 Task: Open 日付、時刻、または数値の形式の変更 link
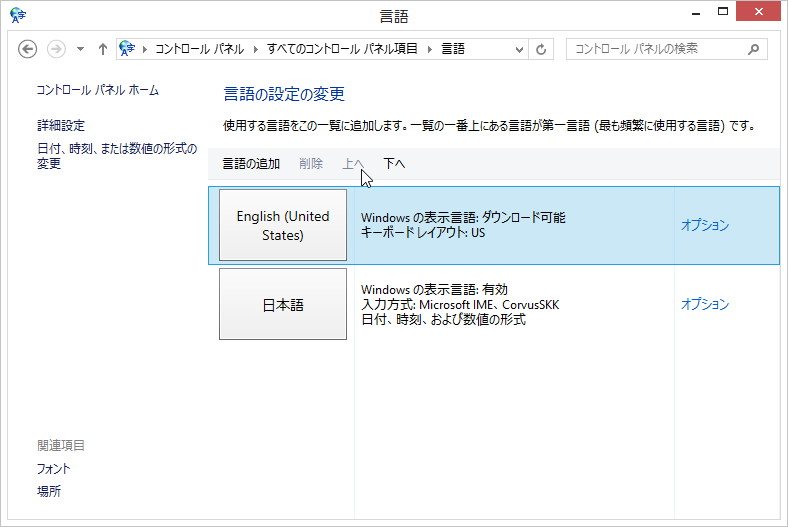coord(117,156)
